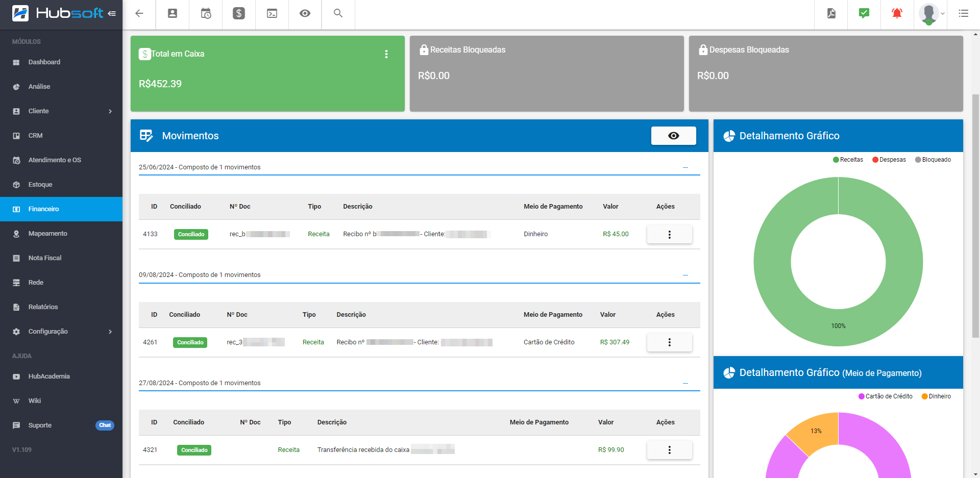Toggle Dinheiro legend item
Screen dimensions: 980x478
[x=936, y=396]
